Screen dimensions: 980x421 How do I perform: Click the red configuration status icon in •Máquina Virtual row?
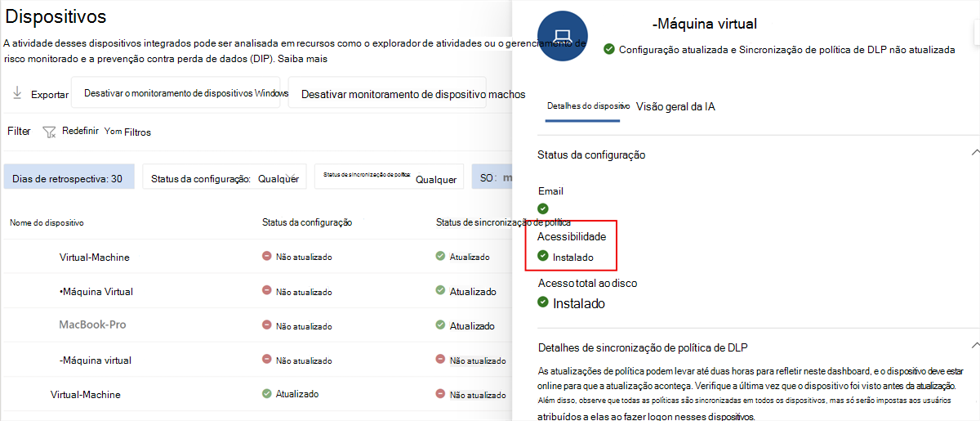pyautogui.click(x=267, y=290)
